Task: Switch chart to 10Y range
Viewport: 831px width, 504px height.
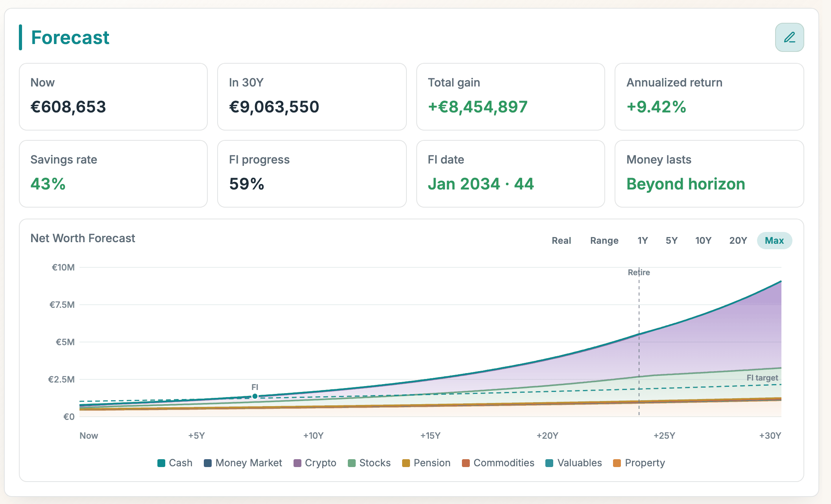Action: 703,241
